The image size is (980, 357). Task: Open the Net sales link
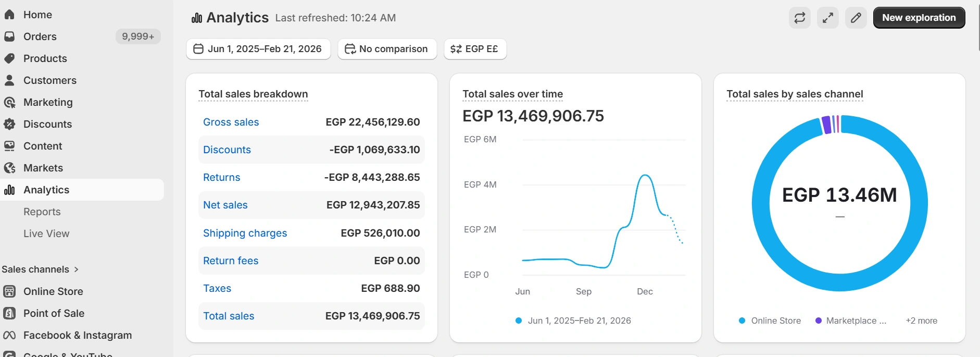(x=225, y=205)
